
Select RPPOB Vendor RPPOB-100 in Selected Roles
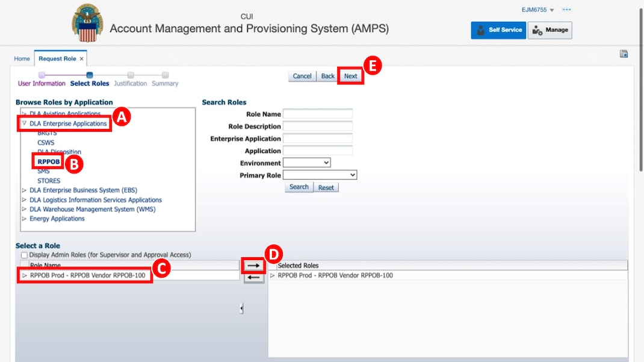click(335, 275)
